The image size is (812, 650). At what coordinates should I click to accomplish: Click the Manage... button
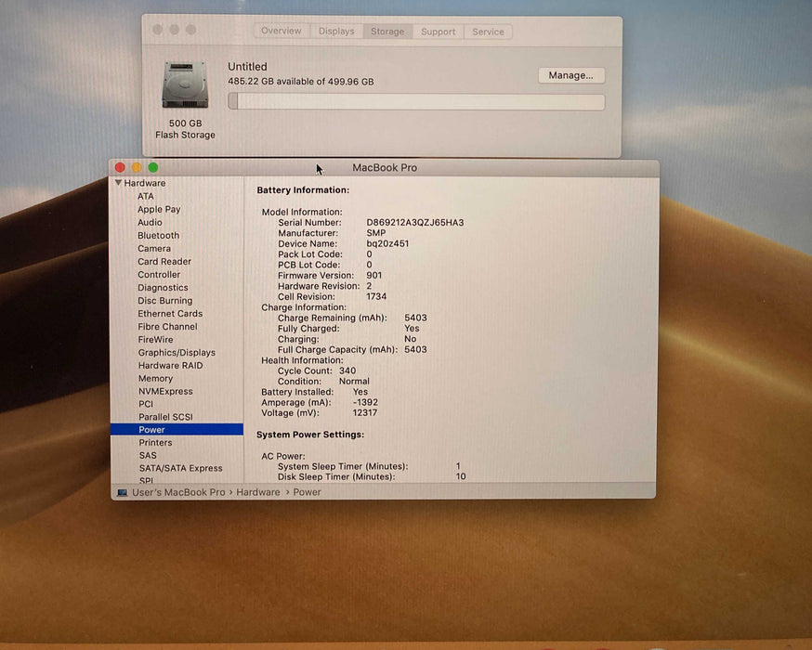[x=571, y=75]
